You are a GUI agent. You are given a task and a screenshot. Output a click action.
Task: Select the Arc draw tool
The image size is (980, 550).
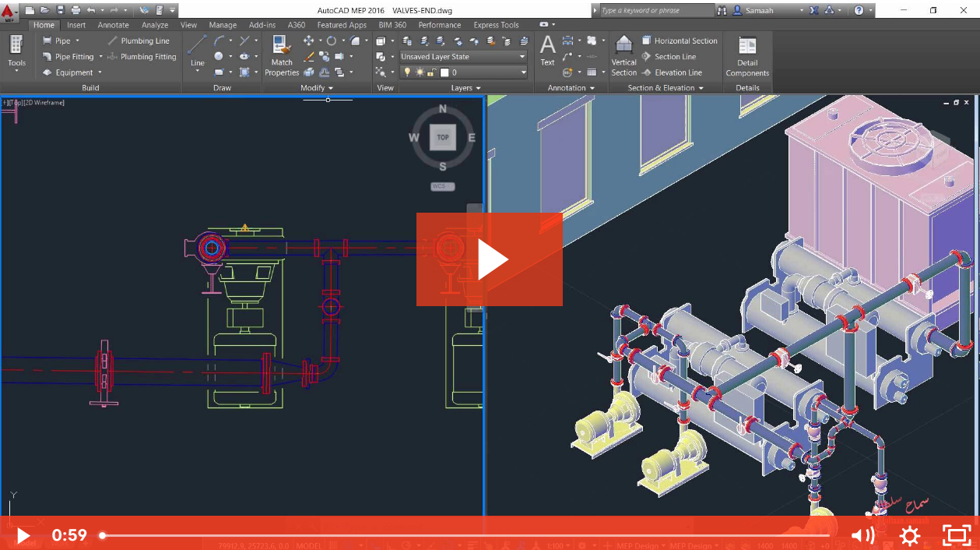[x=219, y=41]
